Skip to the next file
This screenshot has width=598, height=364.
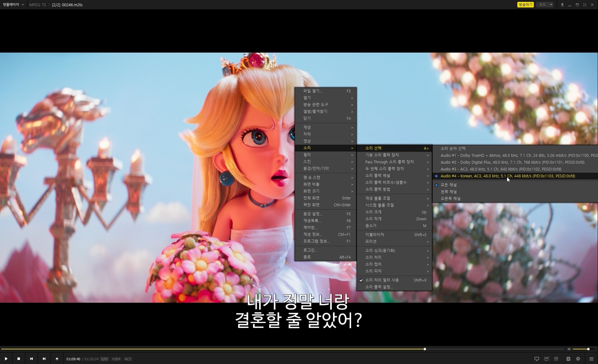point(44,359)
